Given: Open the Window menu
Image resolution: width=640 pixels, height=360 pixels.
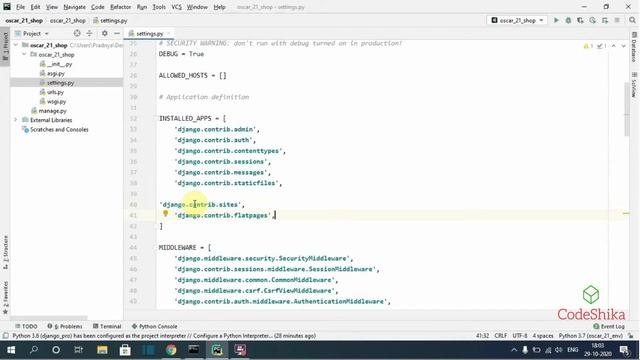Looking at the screenshot, I should [x=197, y=7].
